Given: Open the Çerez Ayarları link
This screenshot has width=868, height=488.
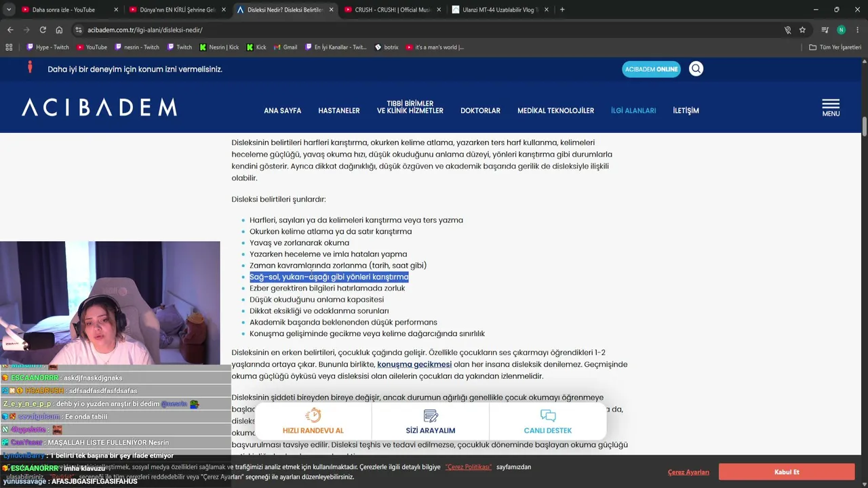Looking at the screenshot, I should tap(688, 472).
